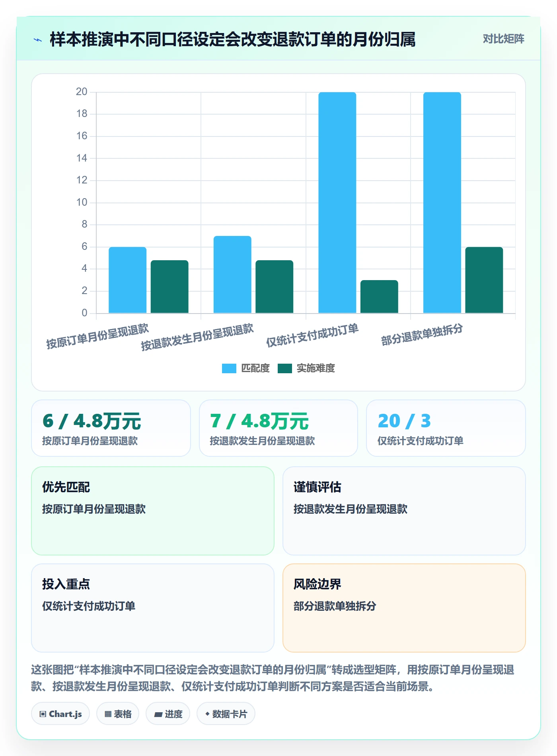Select the 匹配度 bar for 按原订单月份呈现退款
Screen dimensions: 557x756
click(x=128, y=280)
